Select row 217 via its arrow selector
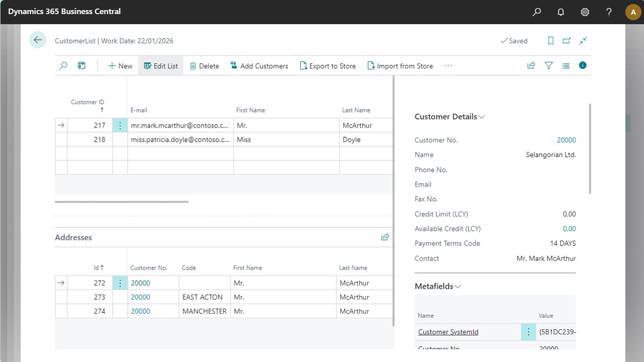 [61, 125]
